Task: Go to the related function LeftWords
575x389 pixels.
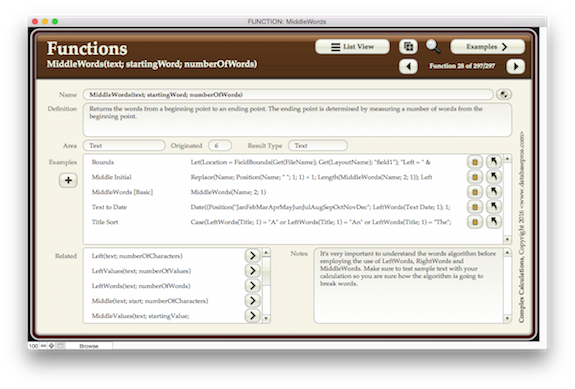Action: pos(253,286)
